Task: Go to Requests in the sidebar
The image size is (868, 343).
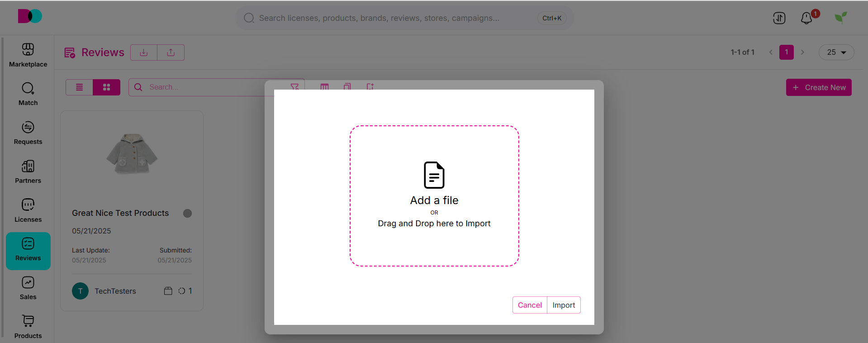Action: coord(28,133)
